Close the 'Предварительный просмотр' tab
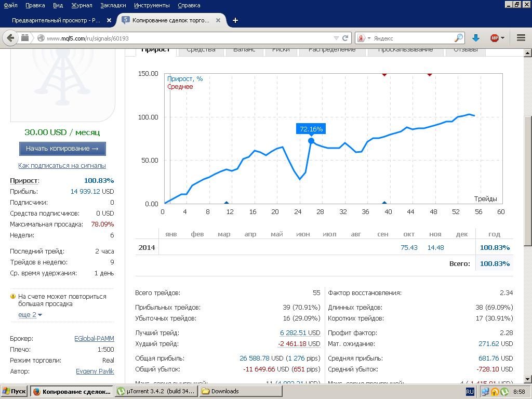The height and width of the screenshot is (399, 532). [109, 20]
